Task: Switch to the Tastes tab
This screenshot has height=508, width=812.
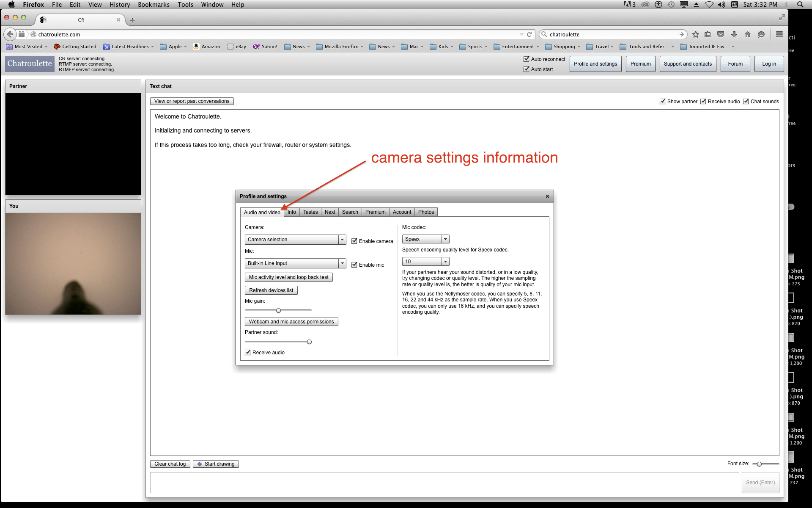Action: 310,212
